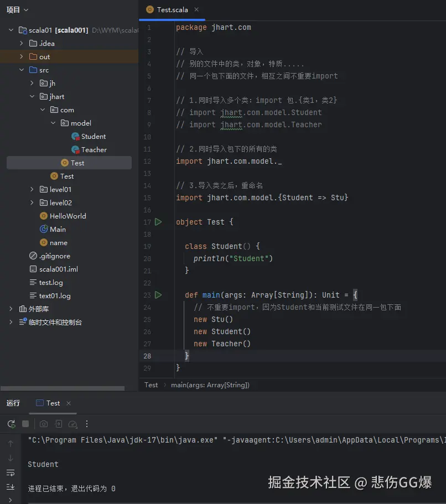Click the Rerun Test icon in the run toolbar

[x=12, y=424]
